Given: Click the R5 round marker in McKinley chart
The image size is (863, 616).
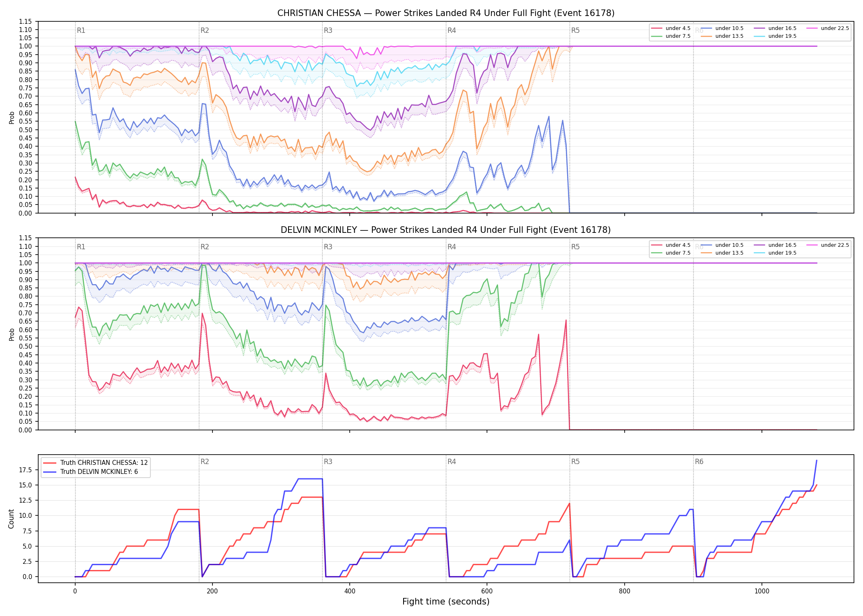Looking at the screenshot, I should (575, 247).
